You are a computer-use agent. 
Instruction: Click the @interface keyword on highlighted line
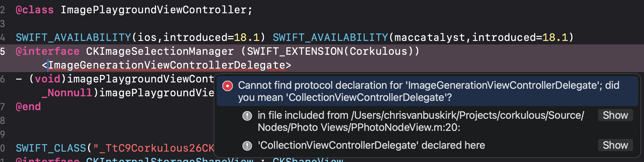point(48,51)
